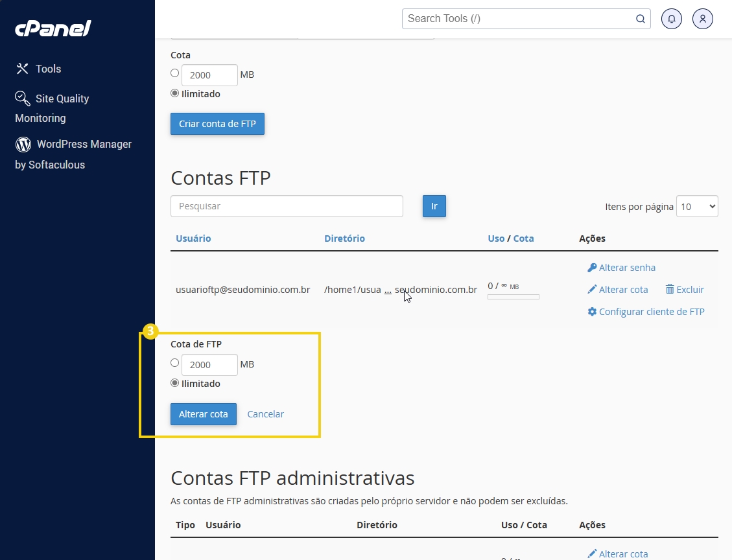Click the Ações header in Contas FTP table

click(592, 239)
